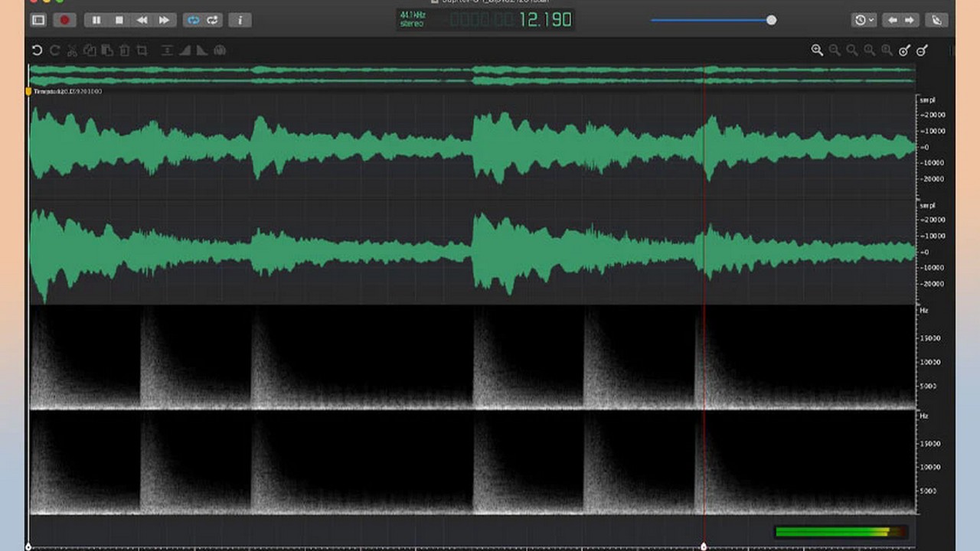980x551 pixels.
Task: Click the playhead marker on bottom timeline
Action: pos(704,546)
